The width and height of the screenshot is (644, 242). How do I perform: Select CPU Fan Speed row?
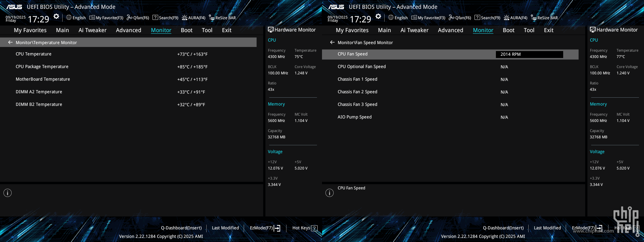(x=450, y=54)
